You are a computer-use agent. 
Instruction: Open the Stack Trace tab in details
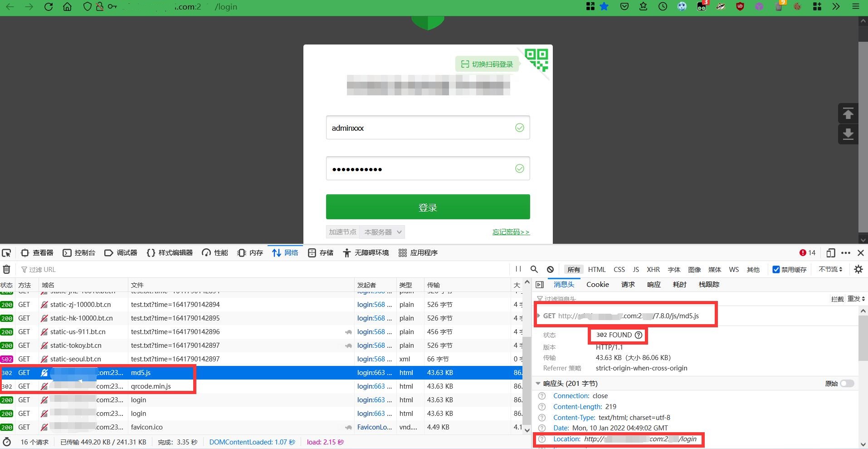point(709,285)
